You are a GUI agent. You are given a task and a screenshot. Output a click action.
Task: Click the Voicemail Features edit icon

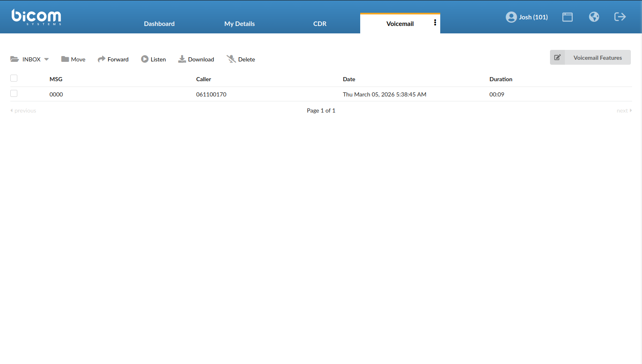click(557, 57)
